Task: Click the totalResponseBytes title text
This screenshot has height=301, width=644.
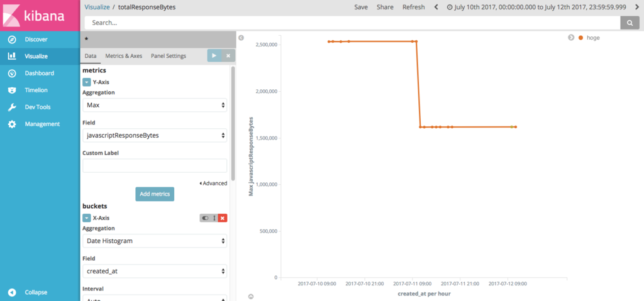Action: [x=147, y=7]
